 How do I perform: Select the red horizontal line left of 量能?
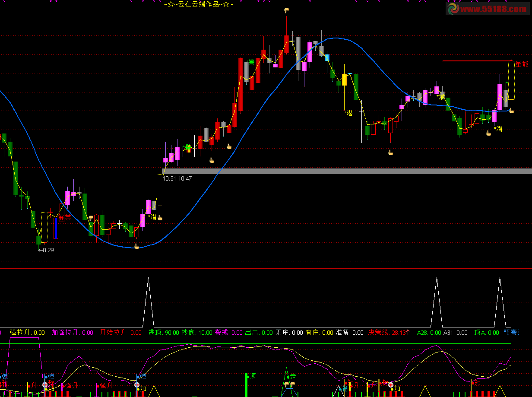477,61
